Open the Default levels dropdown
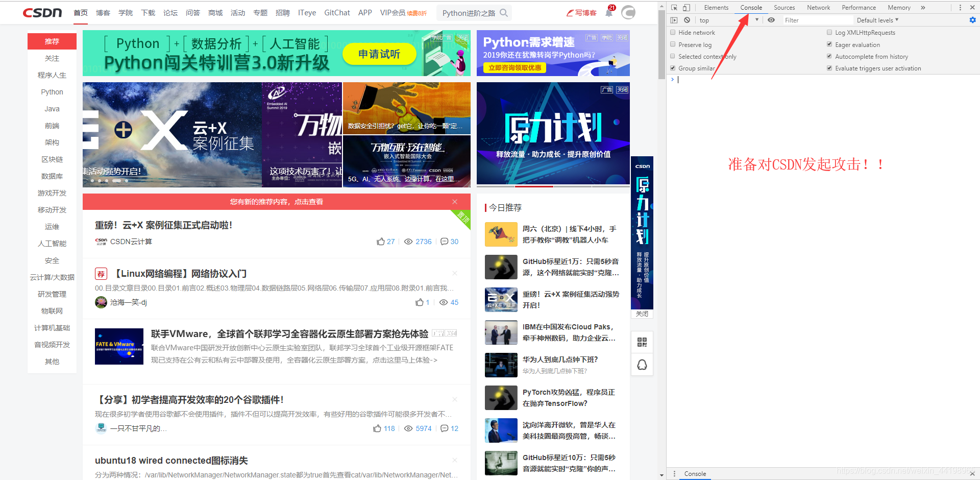 877,20
